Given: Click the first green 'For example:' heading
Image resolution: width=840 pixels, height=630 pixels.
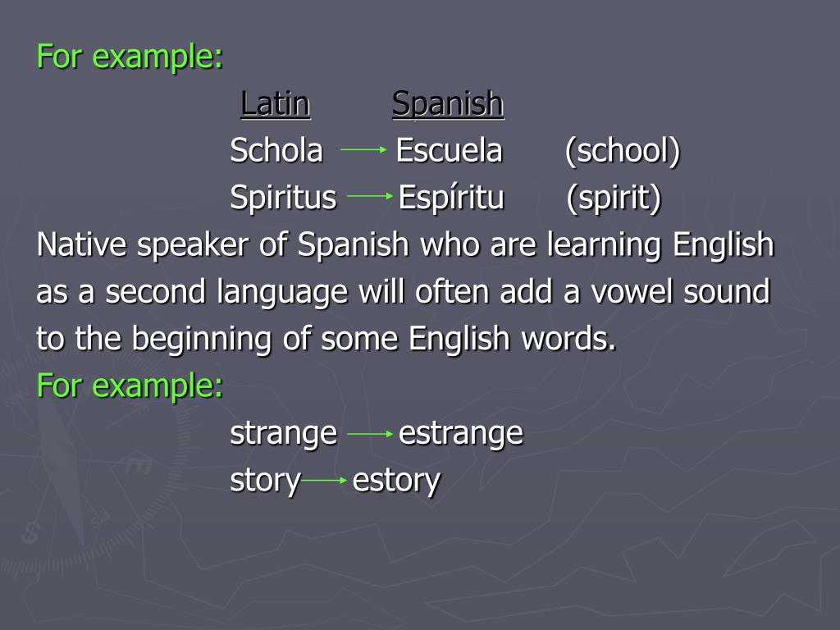Looking at the screenshot, I should click(x=130, y=57).
